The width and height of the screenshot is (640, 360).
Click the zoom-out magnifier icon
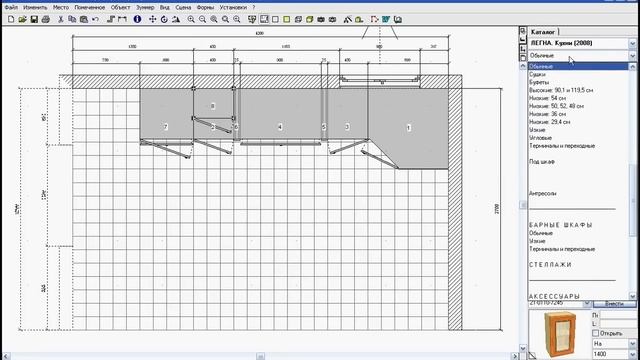click(x=202, y=19)
